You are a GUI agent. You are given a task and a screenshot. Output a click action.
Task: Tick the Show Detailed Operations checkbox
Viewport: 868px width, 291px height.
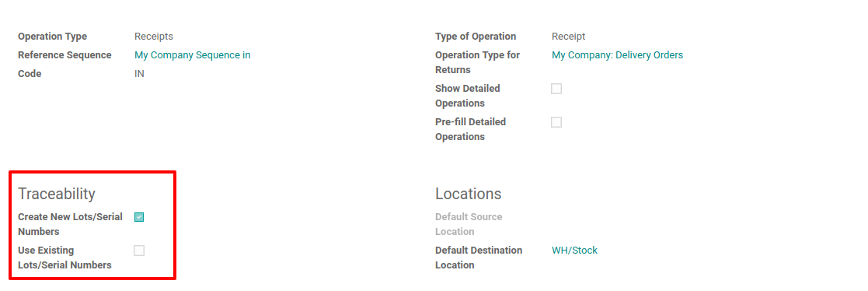coord(556,89)
